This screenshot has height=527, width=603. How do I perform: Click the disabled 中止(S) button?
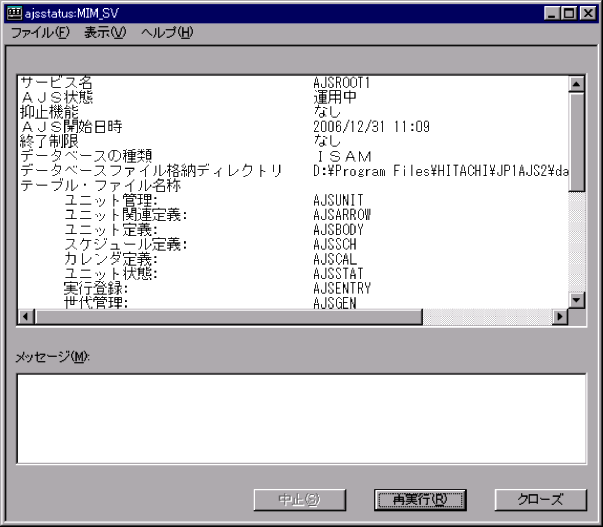[300, 500]
